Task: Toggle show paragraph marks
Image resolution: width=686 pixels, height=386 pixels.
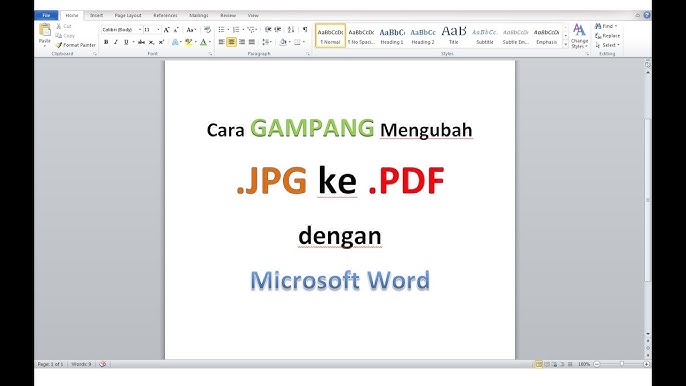Action: [x=304, y=30]
